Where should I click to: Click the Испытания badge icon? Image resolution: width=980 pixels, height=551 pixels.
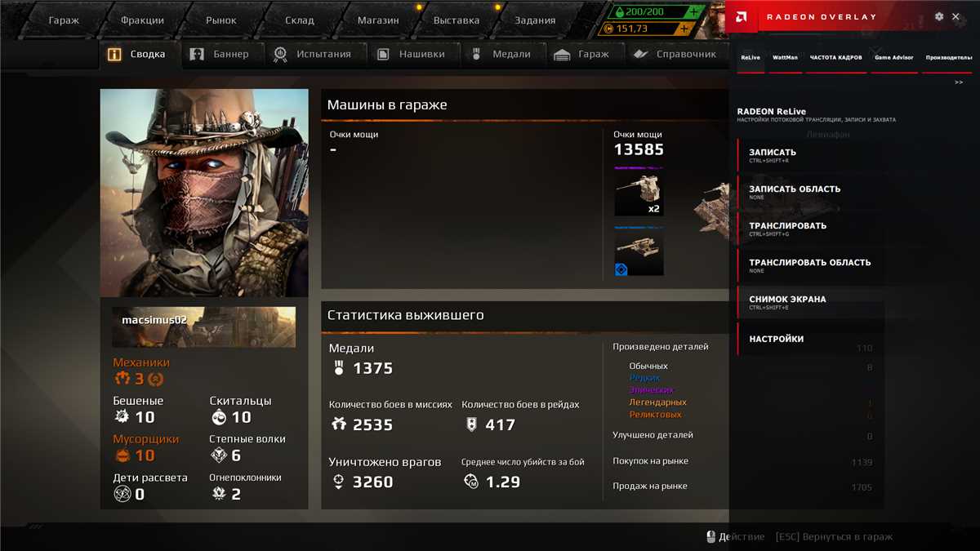point(280,55)
